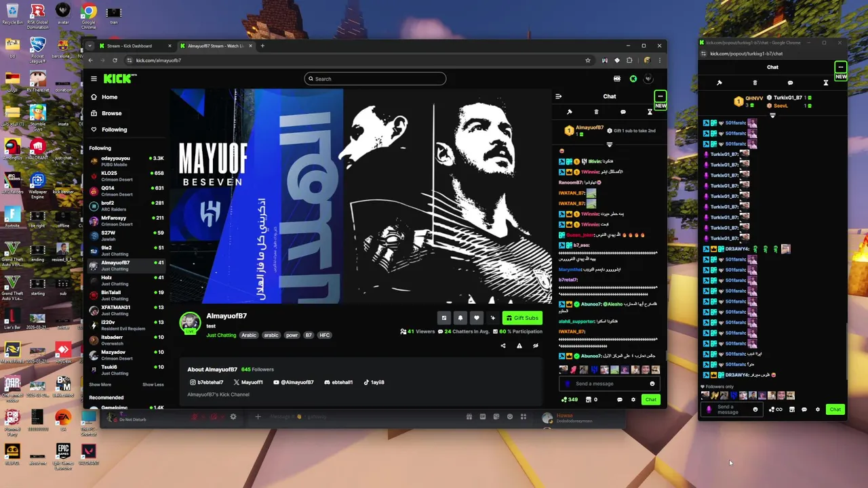The height and width of the screenshot is (488, 868).
Task: Open the Kick sidebar hamburger menu
Action: coord(94,79)
